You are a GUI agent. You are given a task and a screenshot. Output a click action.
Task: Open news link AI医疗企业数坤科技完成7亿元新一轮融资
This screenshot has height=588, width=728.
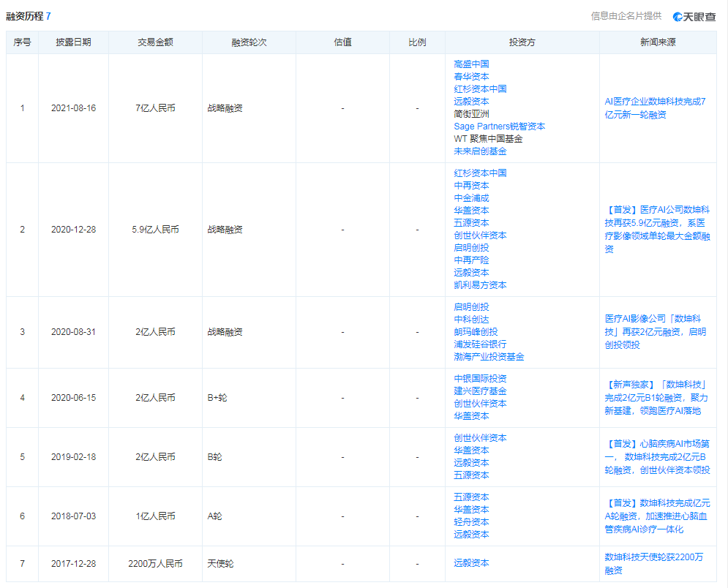(x=655, y=108)
